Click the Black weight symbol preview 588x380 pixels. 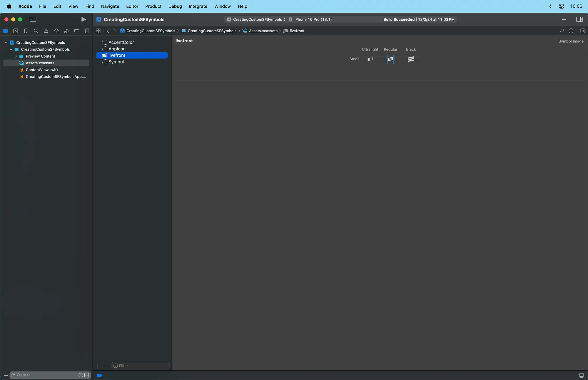point(411,59)
